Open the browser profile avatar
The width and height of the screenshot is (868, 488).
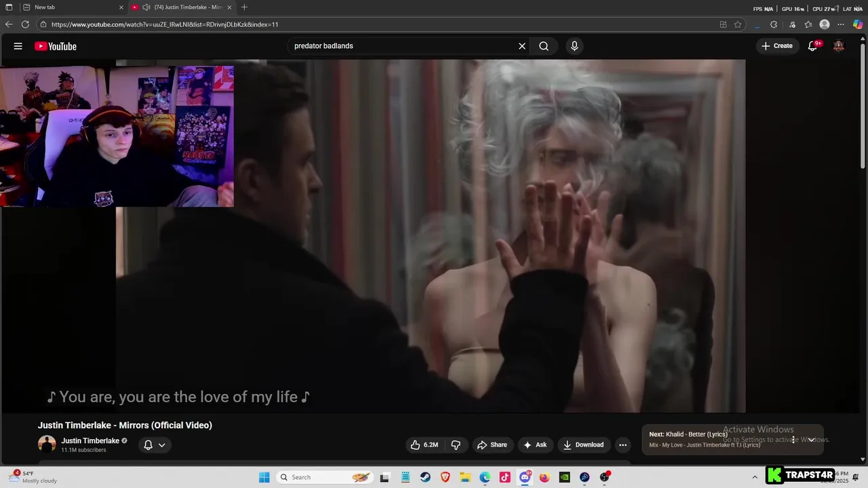tap(825, 24)
